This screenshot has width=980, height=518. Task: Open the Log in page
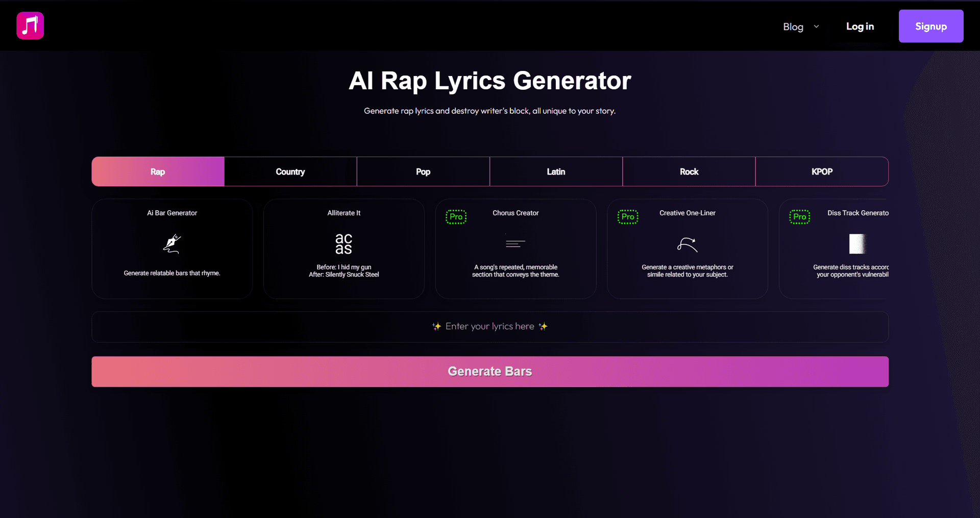click(x=860, y=26)
